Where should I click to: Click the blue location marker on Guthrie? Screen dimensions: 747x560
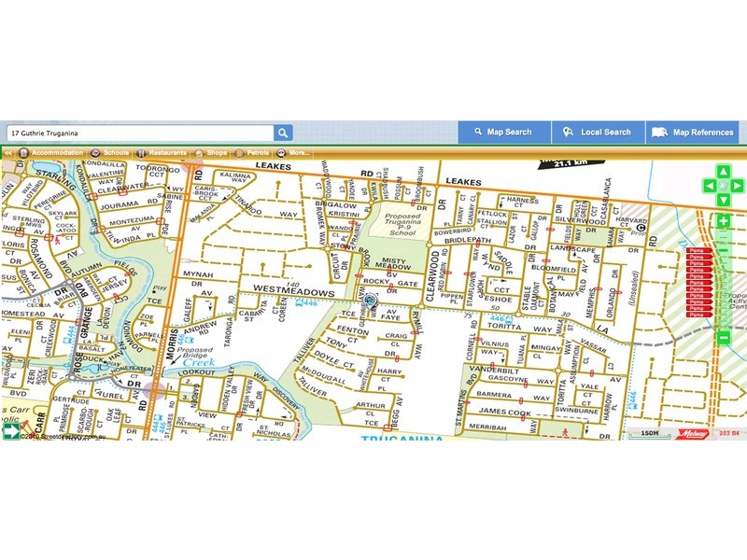click(x=370, y=300)
